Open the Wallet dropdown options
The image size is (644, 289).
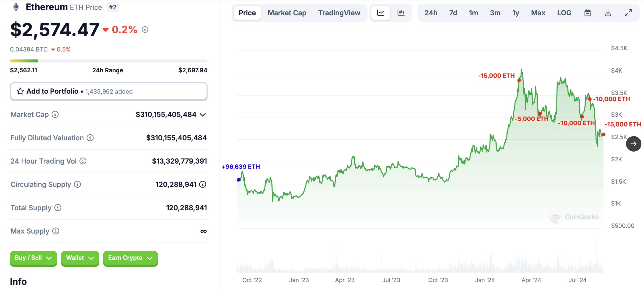79,258
